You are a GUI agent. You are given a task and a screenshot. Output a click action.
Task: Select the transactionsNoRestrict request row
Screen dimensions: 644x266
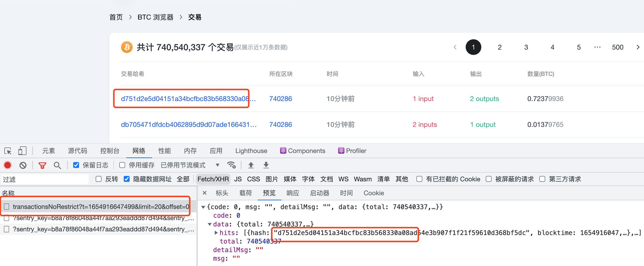[x=98, y=206]
